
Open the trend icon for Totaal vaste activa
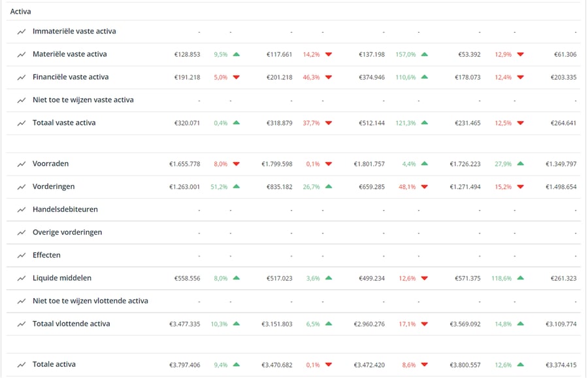tap(22, 123)
